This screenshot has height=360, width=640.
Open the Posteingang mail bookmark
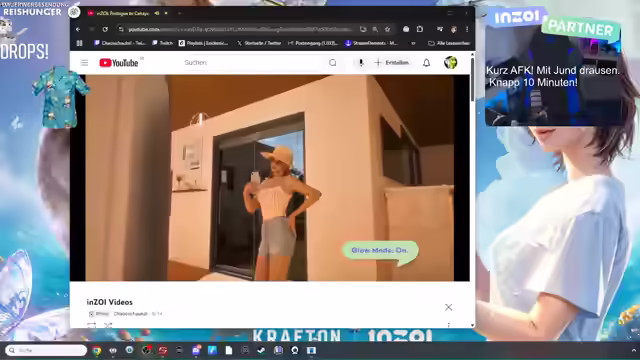(313, 43)
